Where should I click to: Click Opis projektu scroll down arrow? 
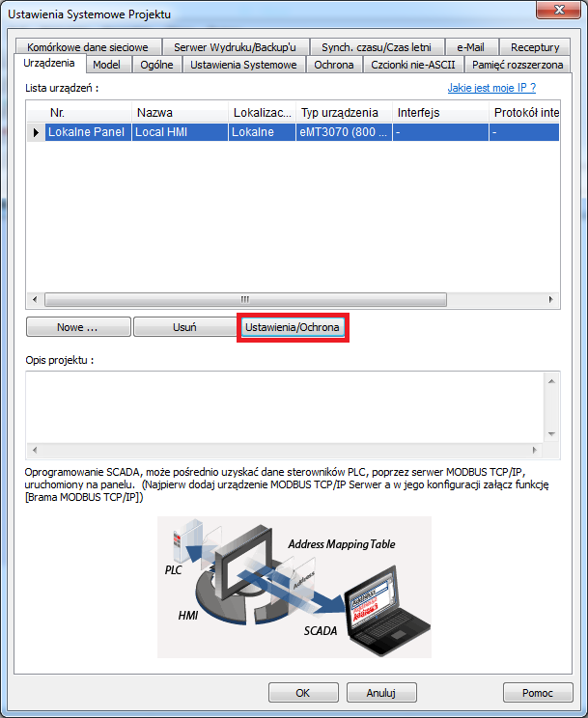pos(551,433)
